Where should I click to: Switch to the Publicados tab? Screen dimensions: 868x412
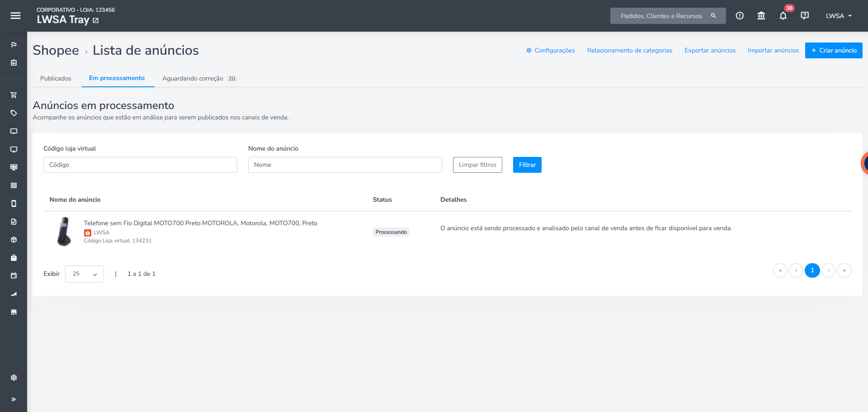[x=56, y=78]
